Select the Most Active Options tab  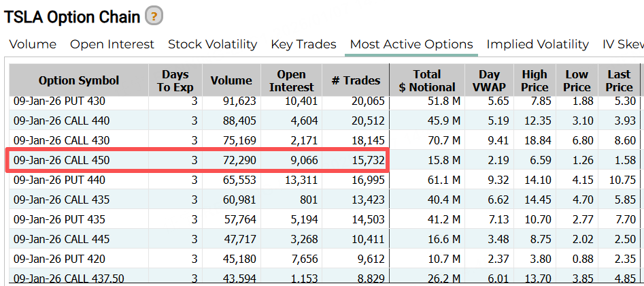[411, 44]
